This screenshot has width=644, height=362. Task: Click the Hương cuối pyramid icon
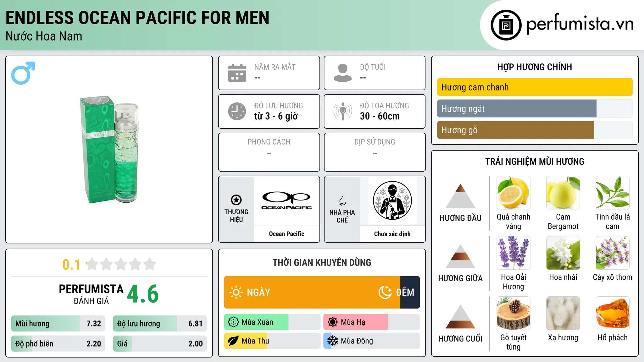[x=460, y=316]
